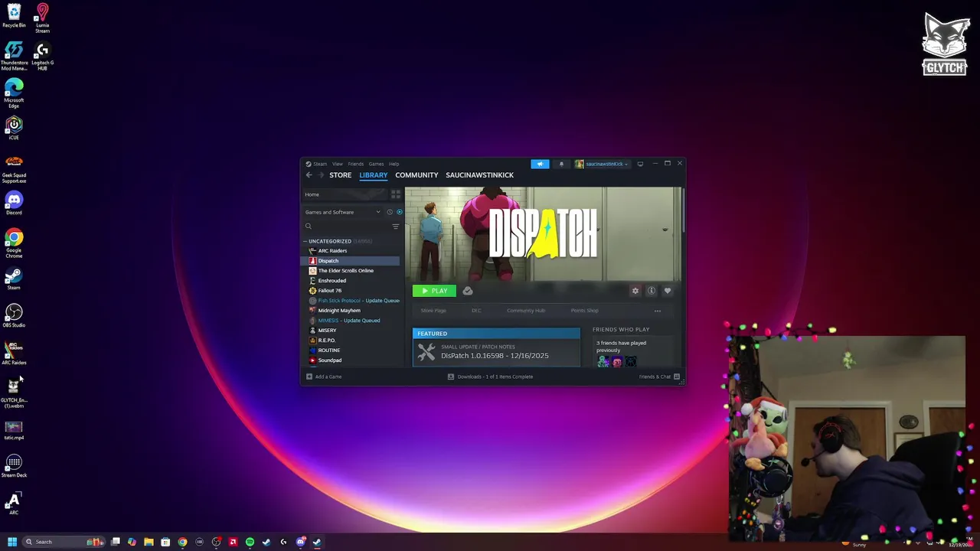
Task: Open the Friends menu
Action: (x=356, y=164)
